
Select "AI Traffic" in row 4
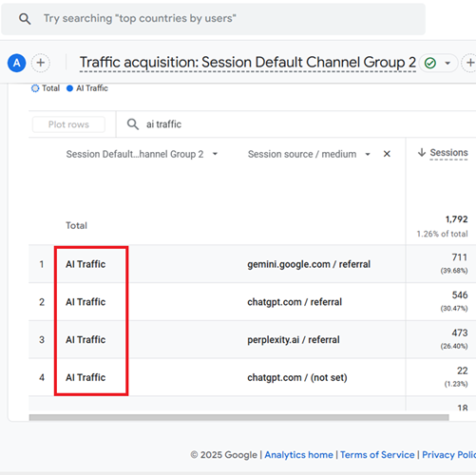coord(86,377)
